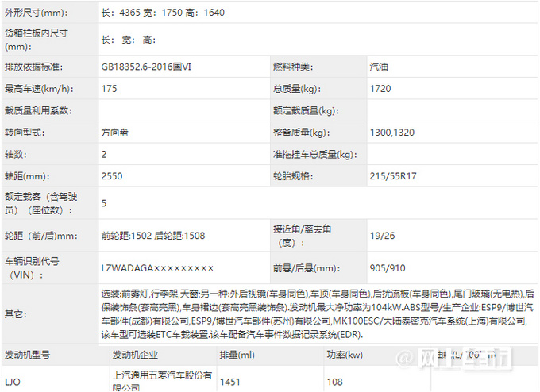Click the 发动机企业 column header
Screen dimensions: 540x392
click(135, 355)
